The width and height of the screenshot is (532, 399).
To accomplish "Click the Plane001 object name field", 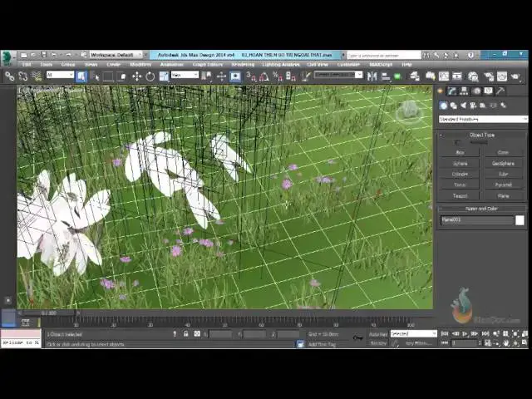I will pos(476,220).
